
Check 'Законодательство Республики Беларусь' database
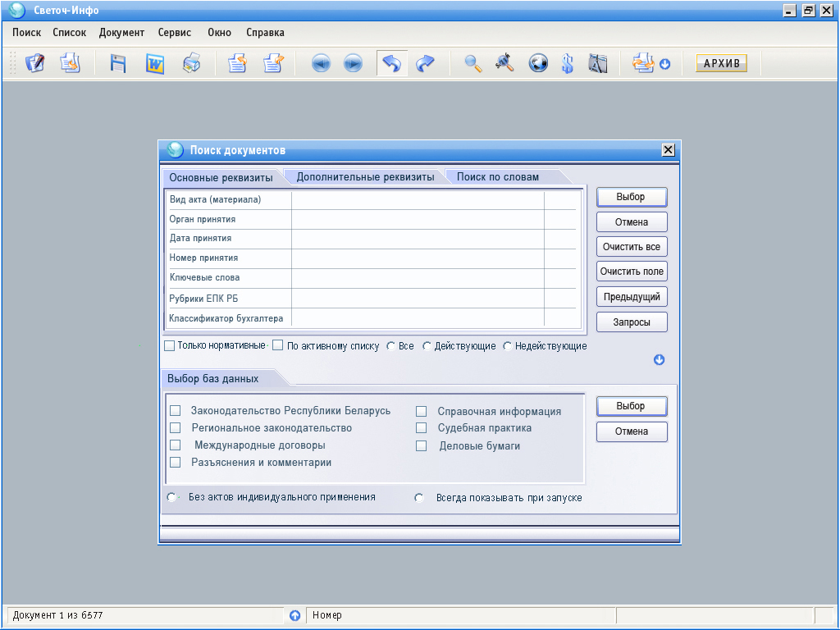[x=175, y=411]
